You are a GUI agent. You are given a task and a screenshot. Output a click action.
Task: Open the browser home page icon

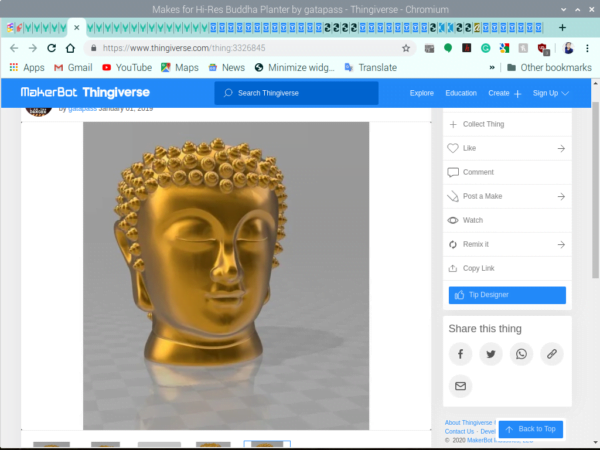70,48
